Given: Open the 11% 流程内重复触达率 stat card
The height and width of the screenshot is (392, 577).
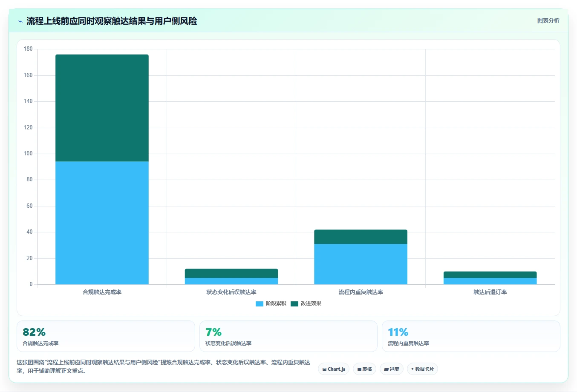Looking at the screenshot, I should pos(471,336).
